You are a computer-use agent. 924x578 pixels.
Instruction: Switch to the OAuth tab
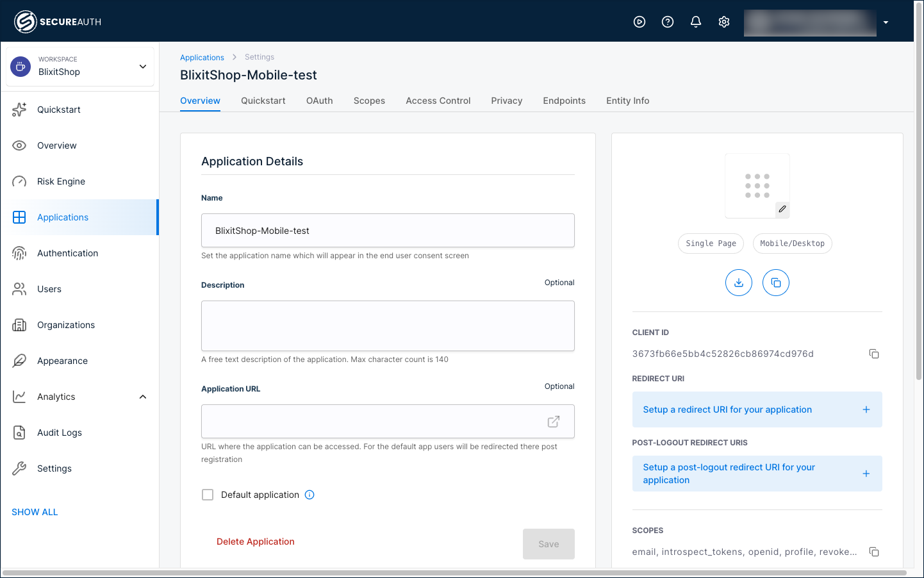[x=319, y=101]
